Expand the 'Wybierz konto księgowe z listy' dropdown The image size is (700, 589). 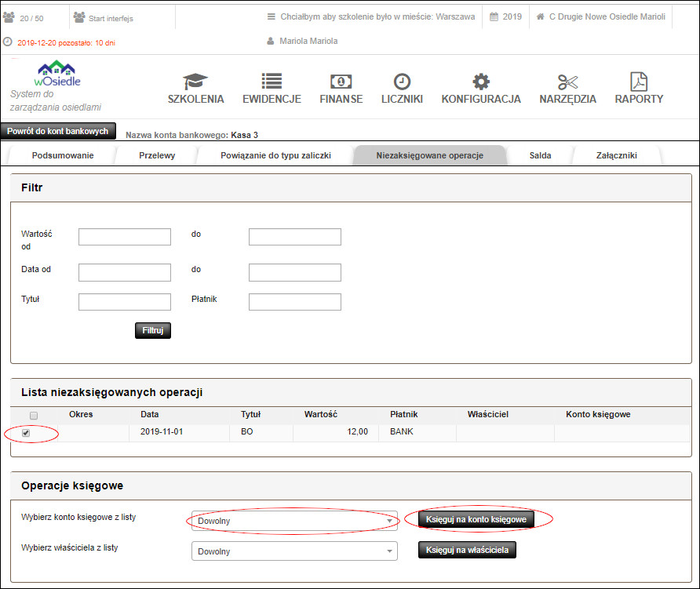click(x=294, y=520)
